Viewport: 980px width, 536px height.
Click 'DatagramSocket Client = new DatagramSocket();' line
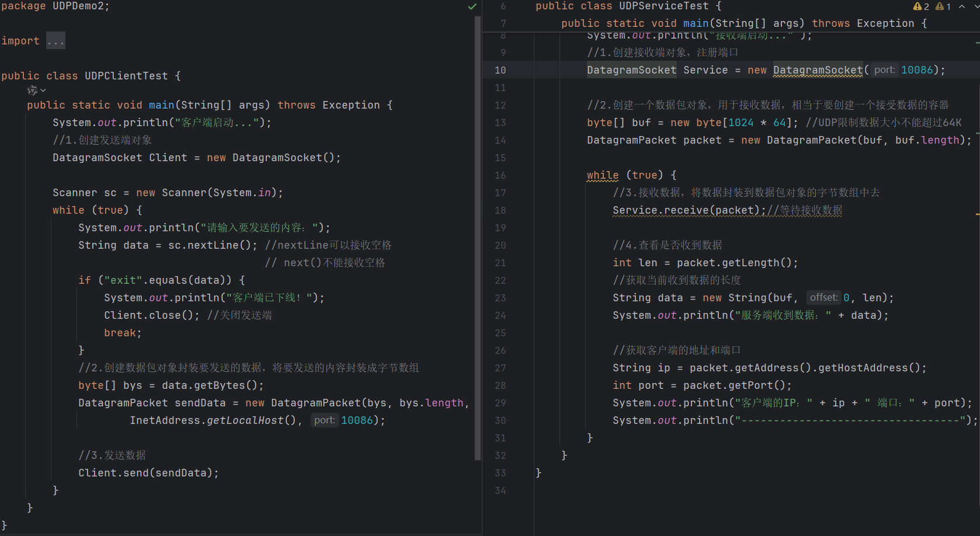click(x=197, y=158)
